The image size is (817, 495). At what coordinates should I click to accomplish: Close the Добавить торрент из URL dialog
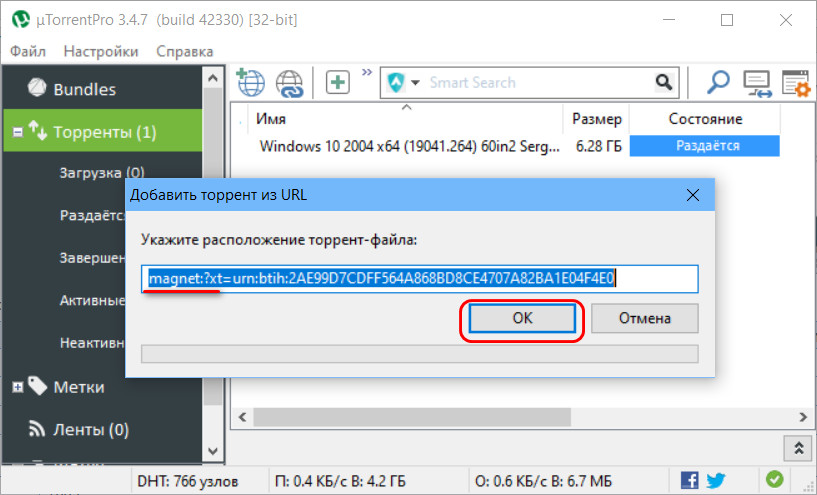pyautogui.click(x=693, y=195)
